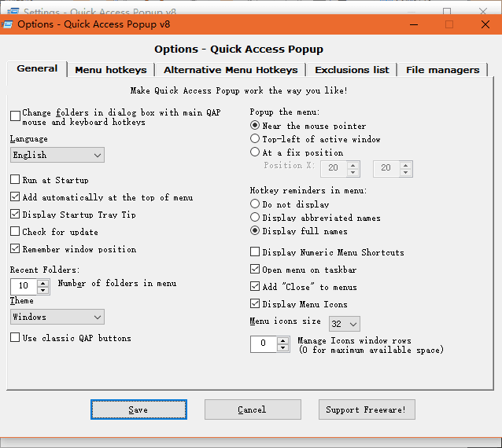Enable Display Numeric Menu Shortcuts checkbox
This screenshot has height=448, width=502.
coord(255,252)
